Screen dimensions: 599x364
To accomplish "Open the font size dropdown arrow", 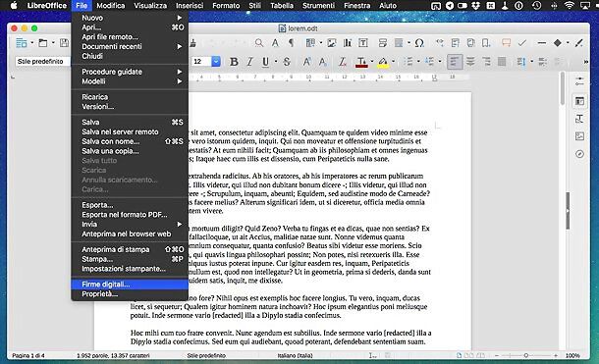I will click(216, 62).
